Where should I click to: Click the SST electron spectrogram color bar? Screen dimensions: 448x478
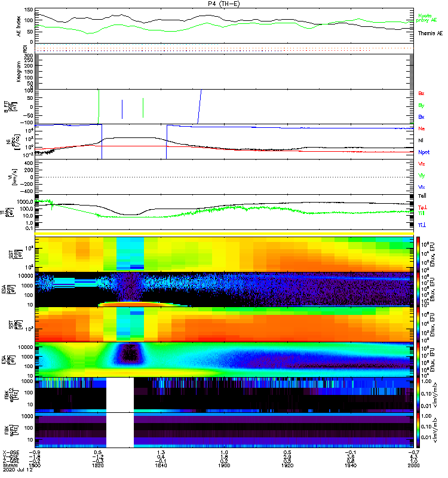point(418,324)
